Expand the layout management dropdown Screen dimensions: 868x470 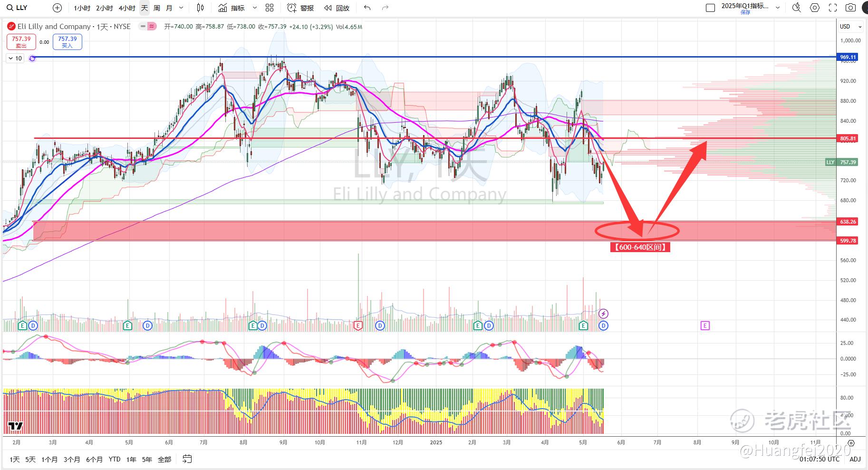click(778, 8)
